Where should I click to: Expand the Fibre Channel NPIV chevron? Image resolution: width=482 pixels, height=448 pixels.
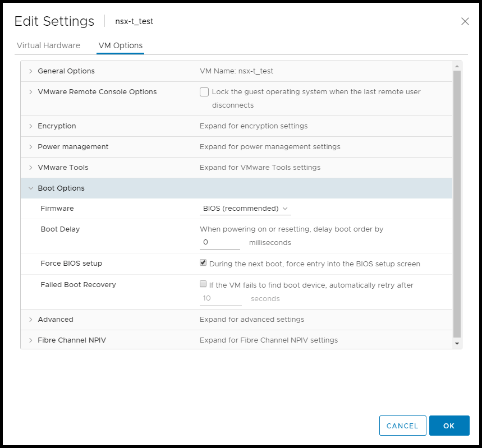31,340
